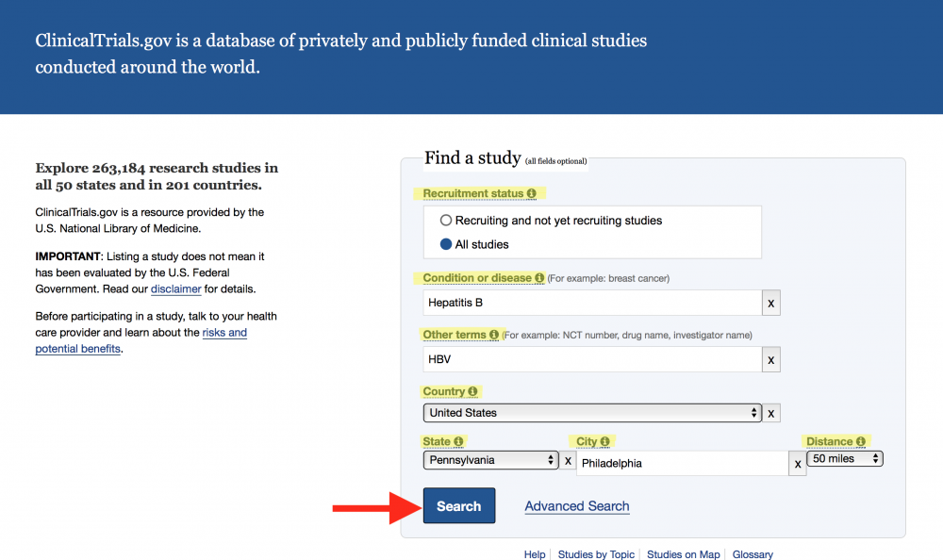Open the State field info icon
943x560 pixels.
(458, 441)
